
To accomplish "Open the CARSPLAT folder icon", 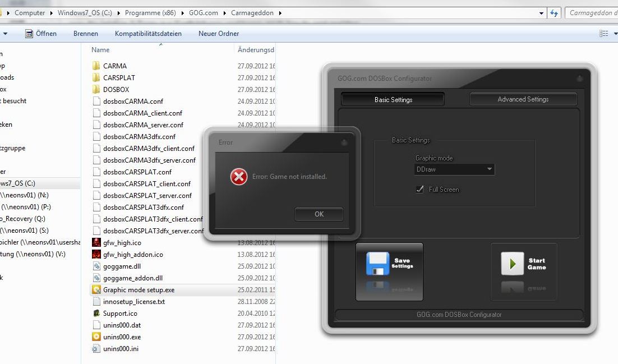I will point(96,78).
